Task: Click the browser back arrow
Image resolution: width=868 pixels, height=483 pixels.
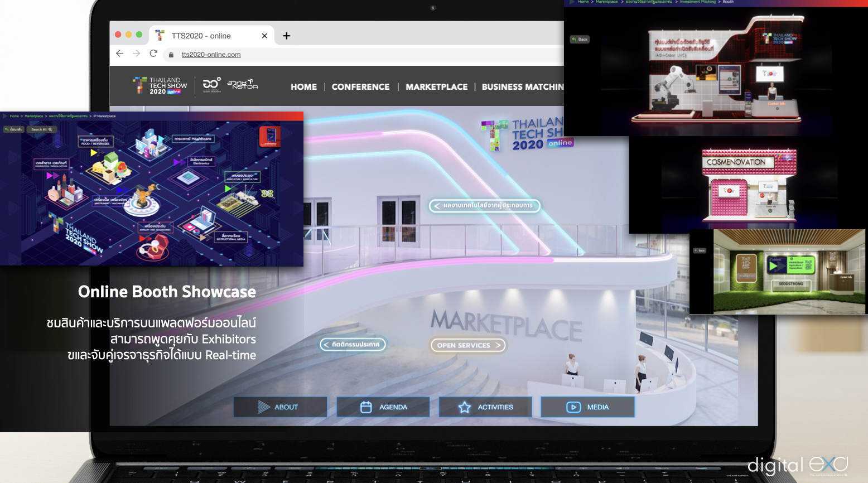Action: pyautogui.click(x=119, y=54)
